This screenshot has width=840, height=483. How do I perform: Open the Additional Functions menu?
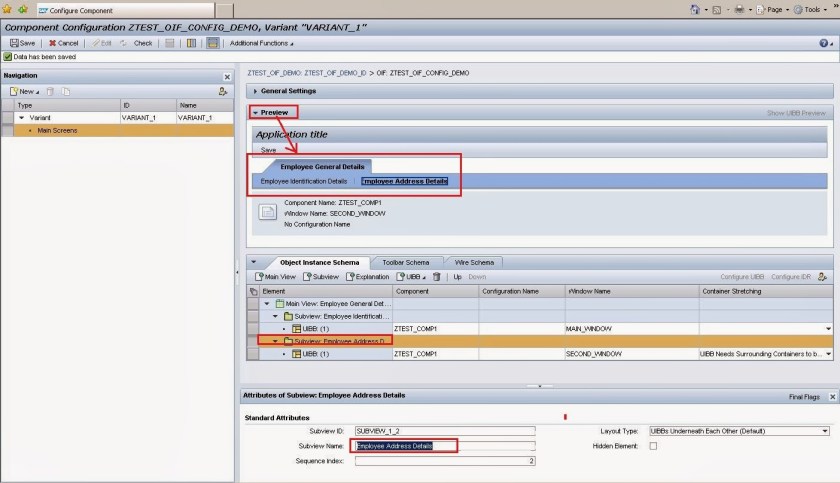(x=259, y=43)
